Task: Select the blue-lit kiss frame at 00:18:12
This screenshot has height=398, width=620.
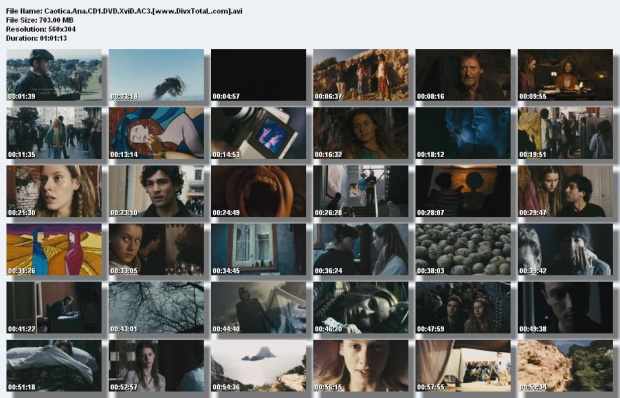Action: click(463, 133)
